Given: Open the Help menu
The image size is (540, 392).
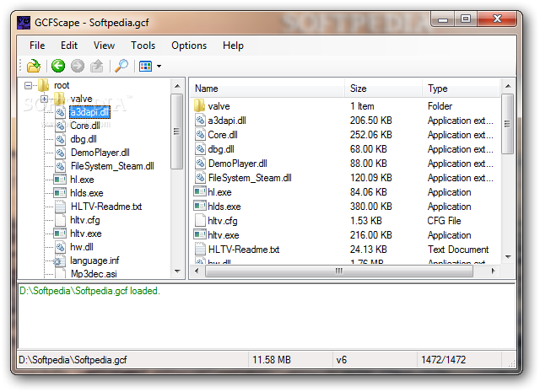Looking at the screenshot, I should [233, 46].
